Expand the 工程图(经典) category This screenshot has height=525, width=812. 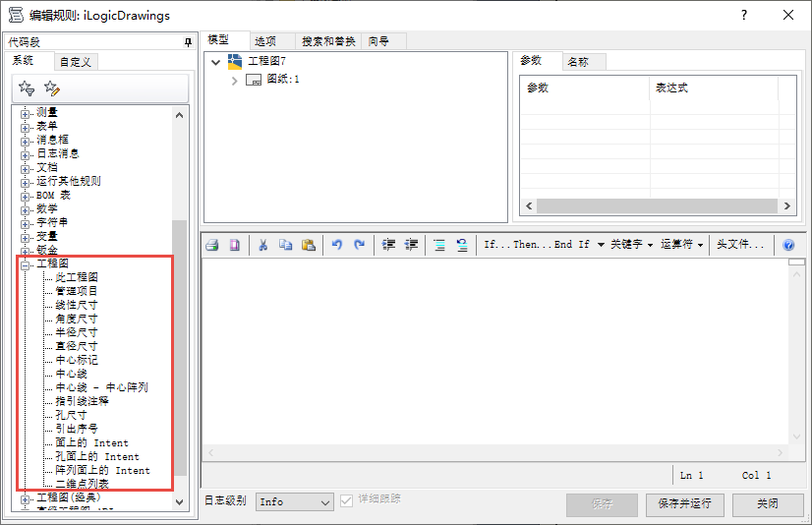point(25,499)
